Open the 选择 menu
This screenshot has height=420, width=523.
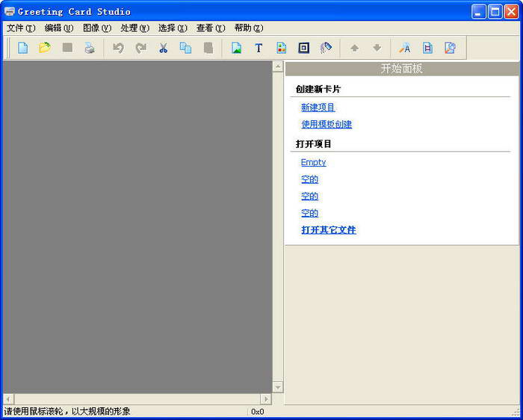point(173,28)
